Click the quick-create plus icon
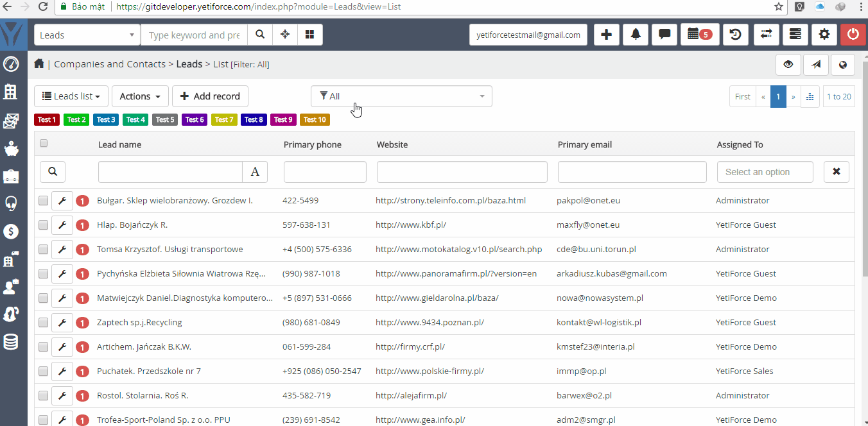868x426 pixels. pos(606,34)
